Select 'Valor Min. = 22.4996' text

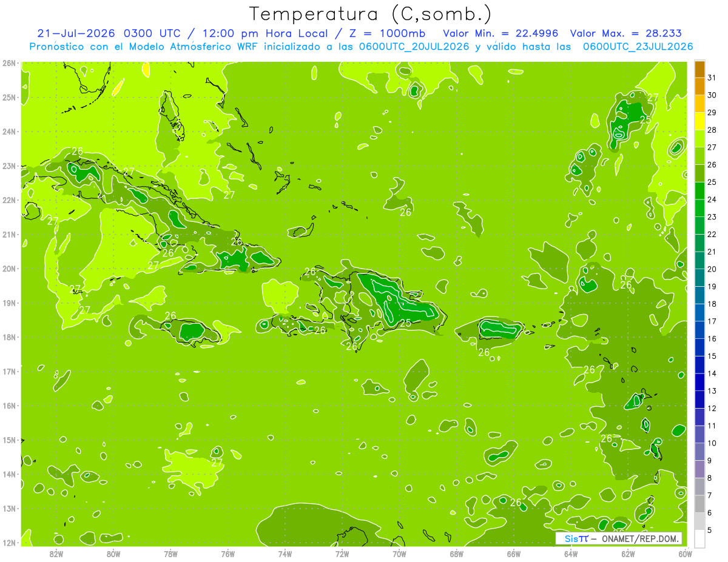tap(501, 33)
